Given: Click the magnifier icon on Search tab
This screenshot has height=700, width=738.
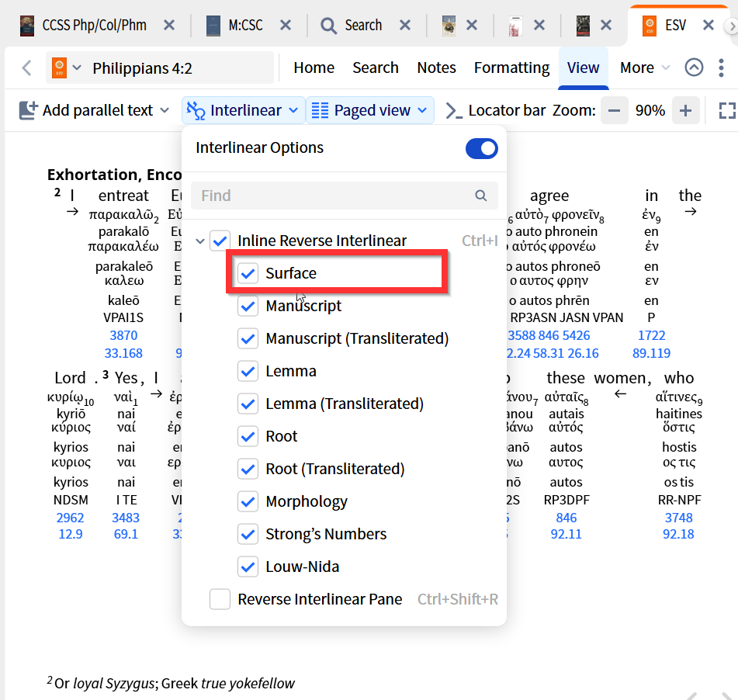Looking at the screenshot, I should 328,26.
